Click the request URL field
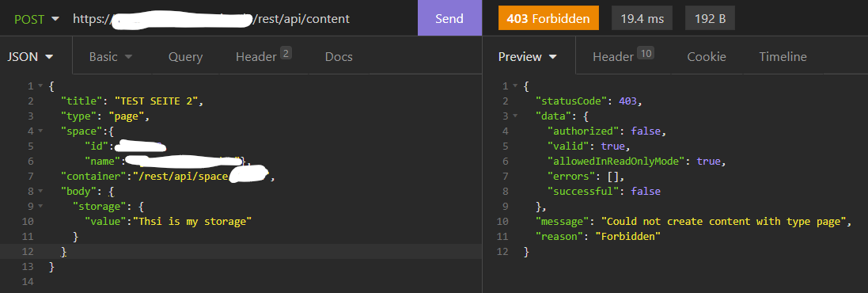Image resolution: width=868 pixels, height=293 pixels. click(x=211, y=18)
